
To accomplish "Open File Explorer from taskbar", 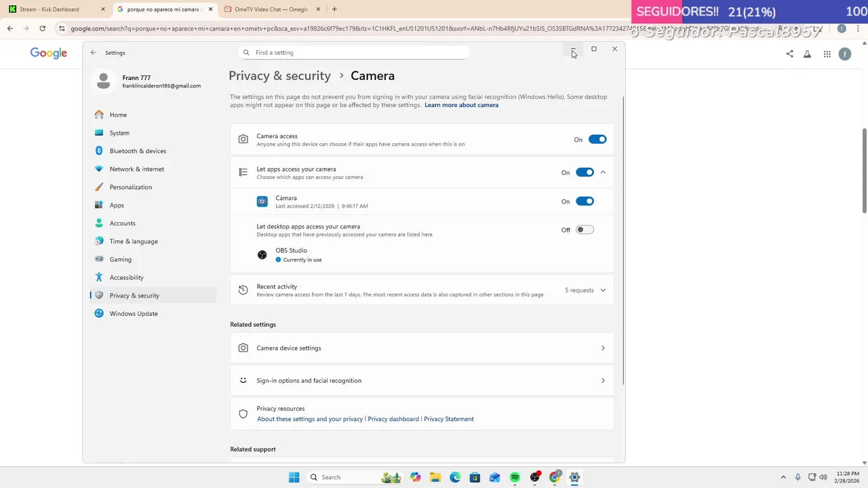I will click(435, 477).
